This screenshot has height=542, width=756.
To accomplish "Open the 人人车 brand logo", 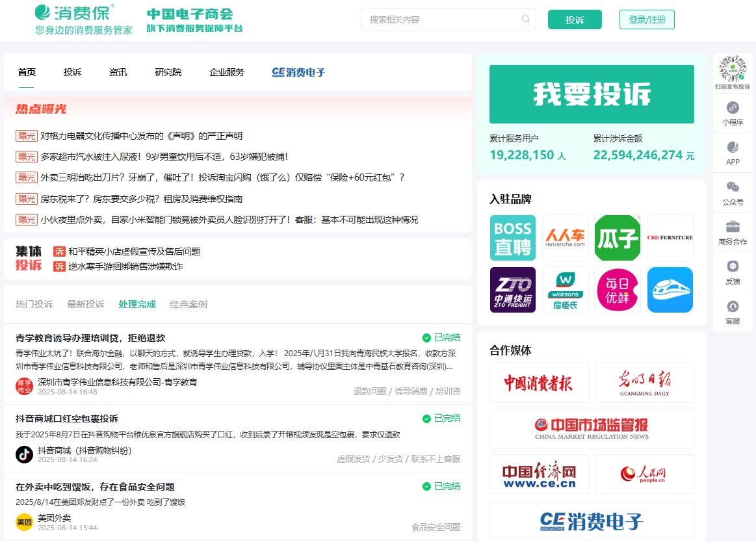I will [565, 238].
